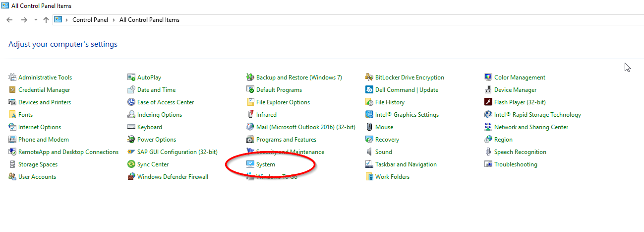Open RemoteApp and Desktop Connections link
The height and width of the screenshot is (232, 644).
68,152
